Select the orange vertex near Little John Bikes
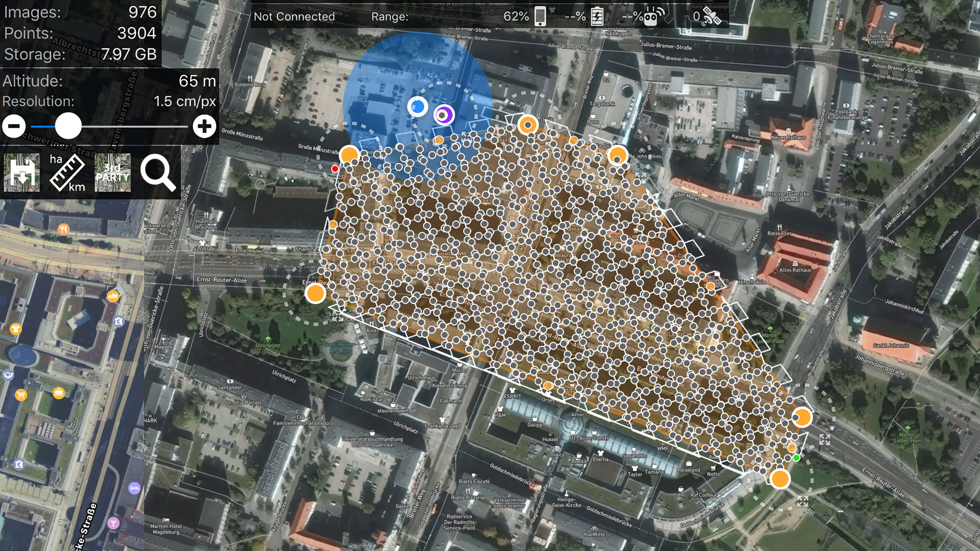The image size is (980, 551). (617, 156)
